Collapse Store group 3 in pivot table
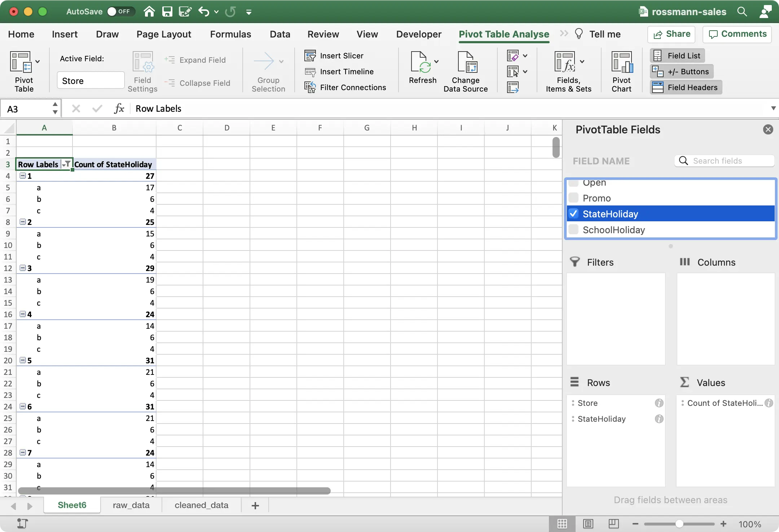This screenshot has width=779, height=532. tap(23, 268)
